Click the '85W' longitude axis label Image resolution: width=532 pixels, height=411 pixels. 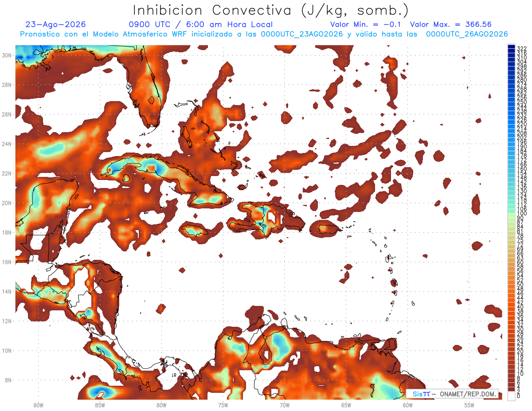[x=100, y=405]
